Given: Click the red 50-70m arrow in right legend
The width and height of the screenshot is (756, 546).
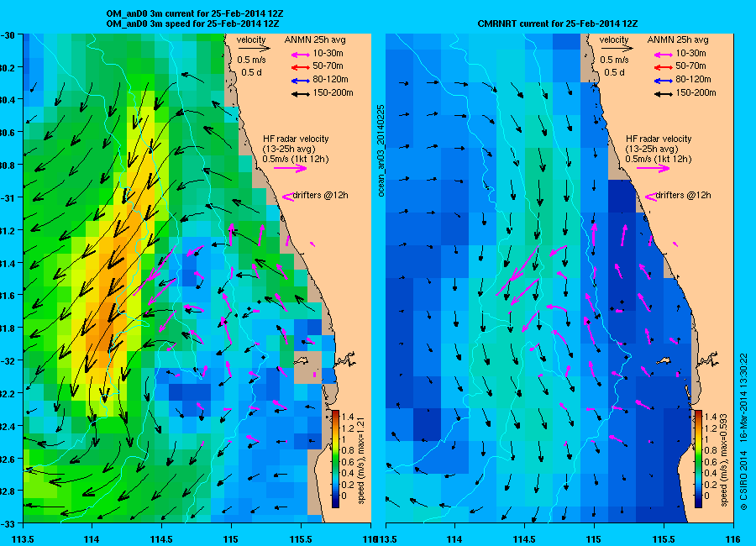Looking at the screenshot, I should tap(664, 67).
